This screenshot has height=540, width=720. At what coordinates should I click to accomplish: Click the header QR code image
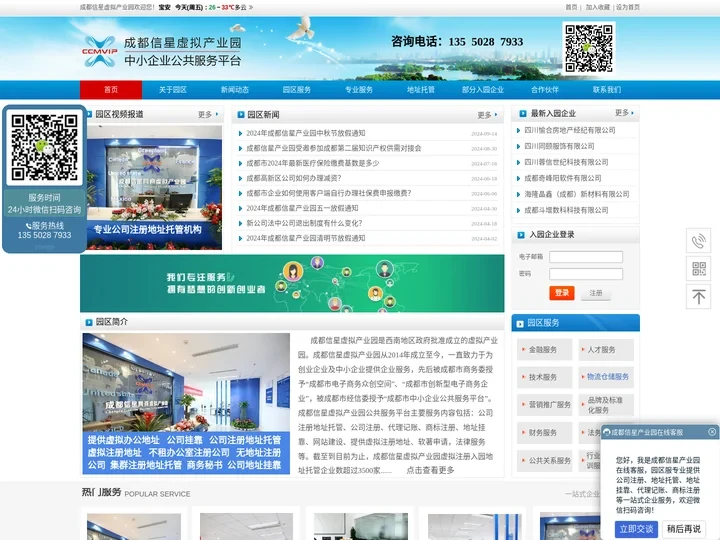(589, 48)
